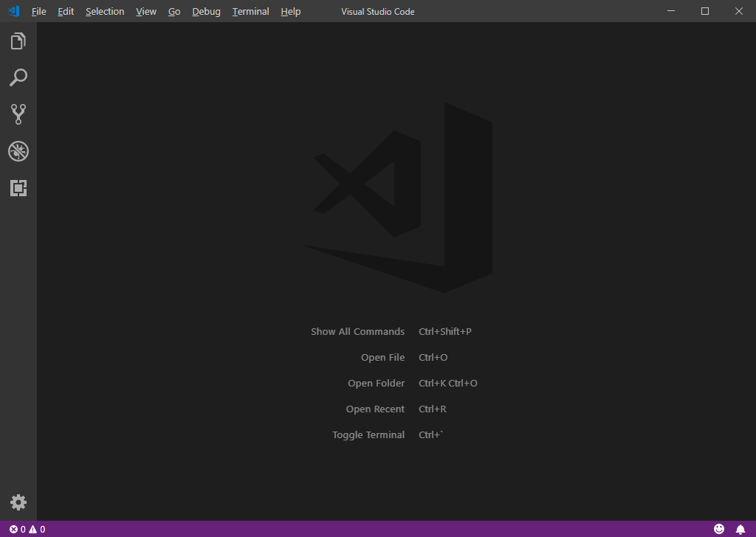Click the errors count in status bar
Viewport: 756px width, 537px height.
tap(18, 530)
